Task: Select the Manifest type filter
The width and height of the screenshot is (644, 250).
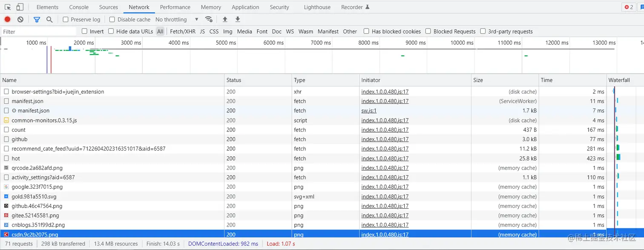Action: (x=328, y=31)
